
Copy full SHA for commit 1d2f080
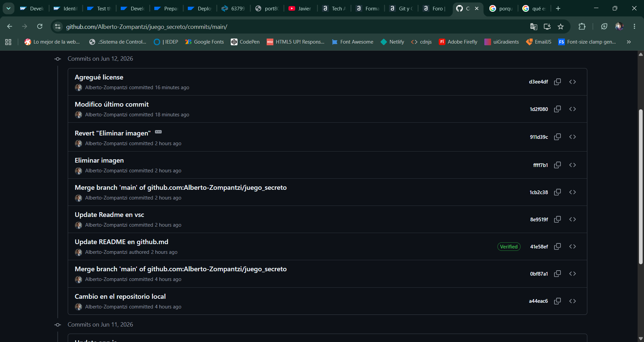pyautogui.click(x=557, y=109)
